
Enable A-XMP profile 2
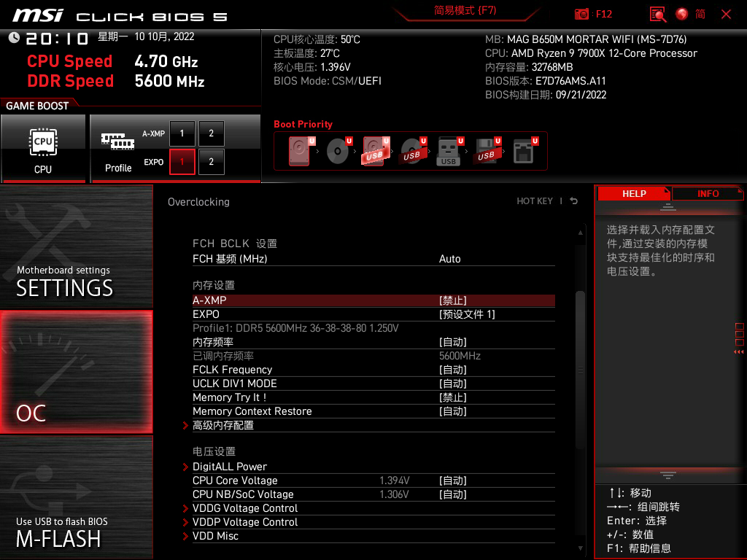[x=211, y=133]
